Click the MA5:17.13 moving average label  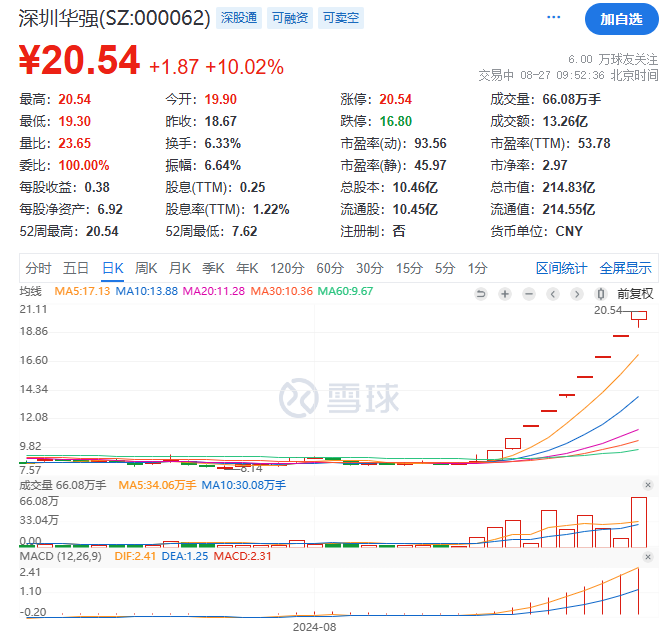82,291
